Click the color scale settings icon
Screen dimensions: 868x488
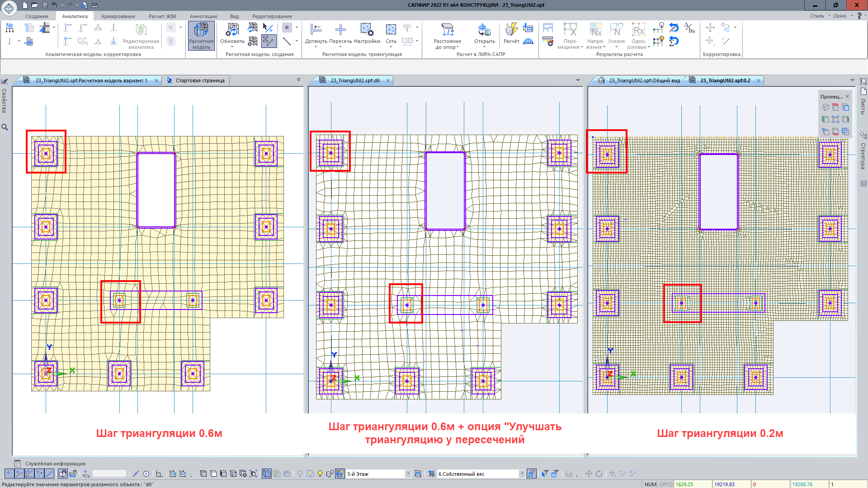[548, 42]
